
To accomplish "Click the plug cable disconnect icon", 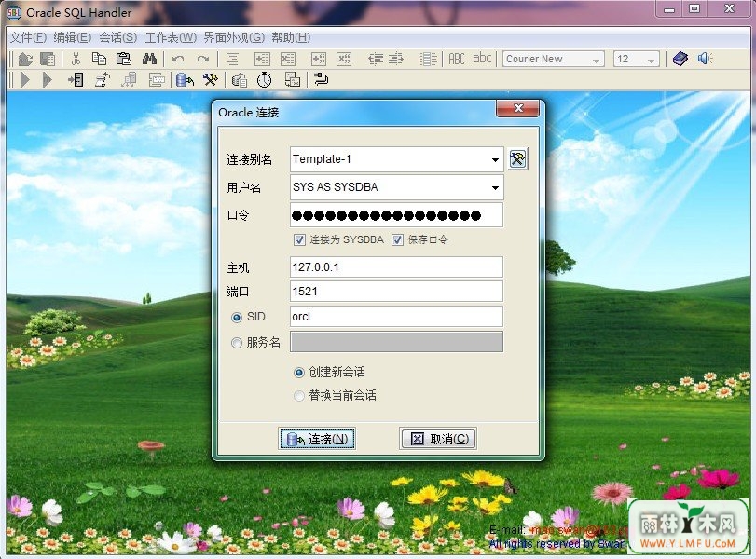I will point(321,78).
